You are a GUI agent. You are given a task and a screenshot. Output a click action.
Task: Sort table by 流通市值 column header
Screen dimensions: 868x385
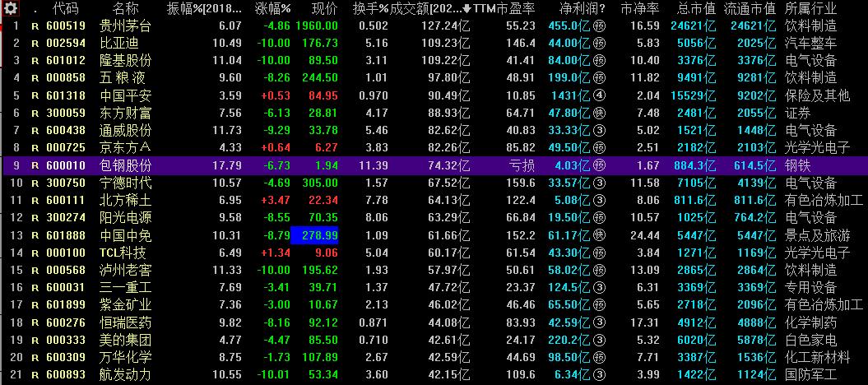click(750, 8)
